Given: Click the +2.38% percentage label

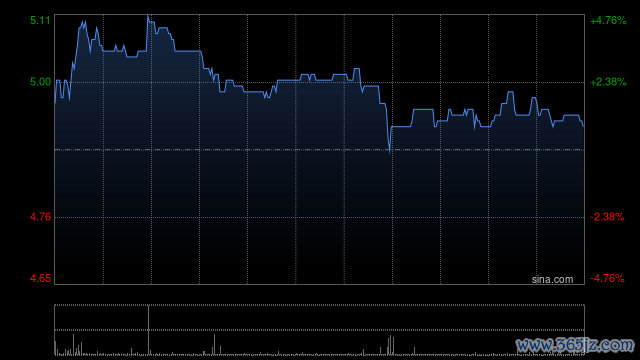Looking at the screenshot, I should click(608, 82).
